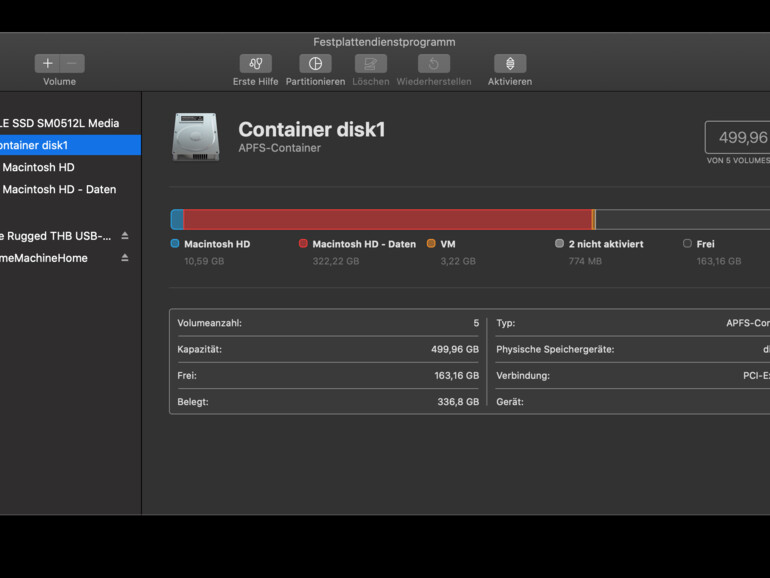
Task: Click red Macintosh HD - Daten bar segment
Action: 388,220
